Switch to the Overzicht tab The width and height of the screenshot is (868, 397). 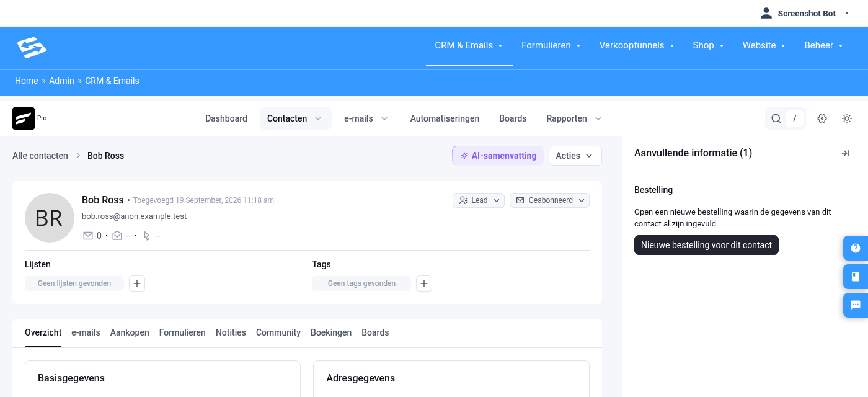[43, 332]
